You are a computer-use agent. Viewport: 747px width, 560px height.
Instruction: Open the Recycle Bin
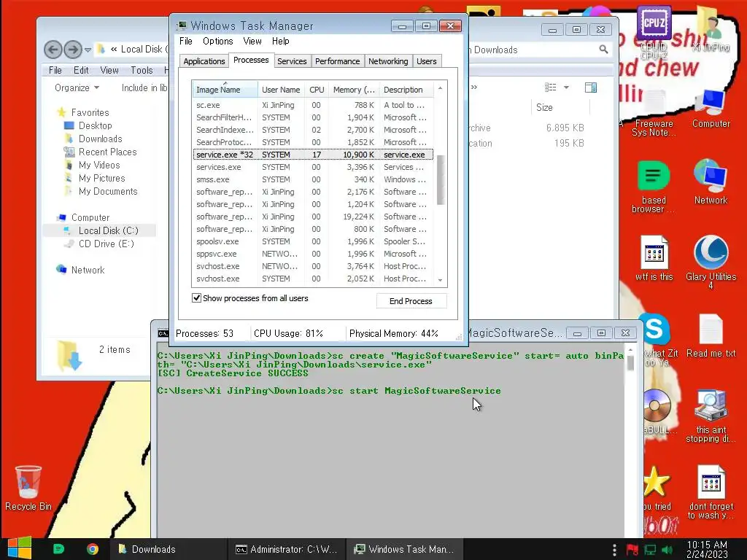[28, 488]
